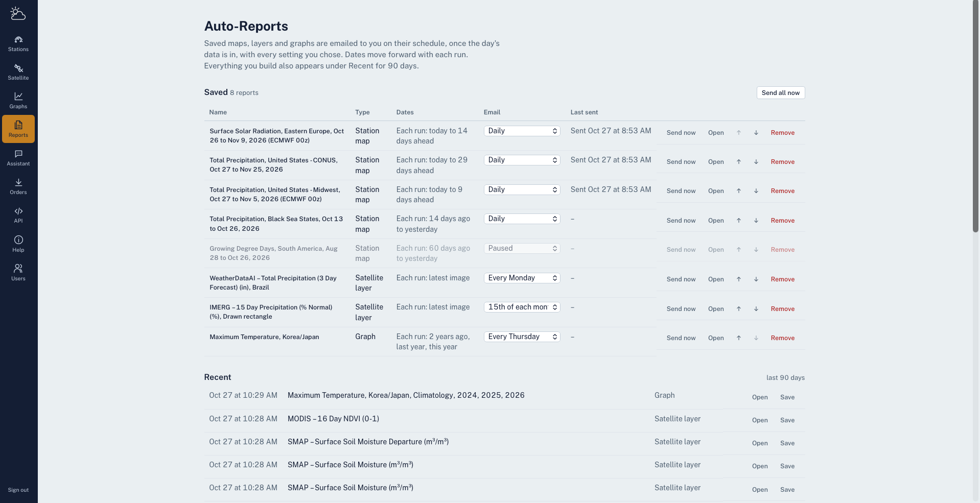Screen dimensions: 980x503
Task: Click the 'Last sent' column header
Action: [x=584, y=112]
